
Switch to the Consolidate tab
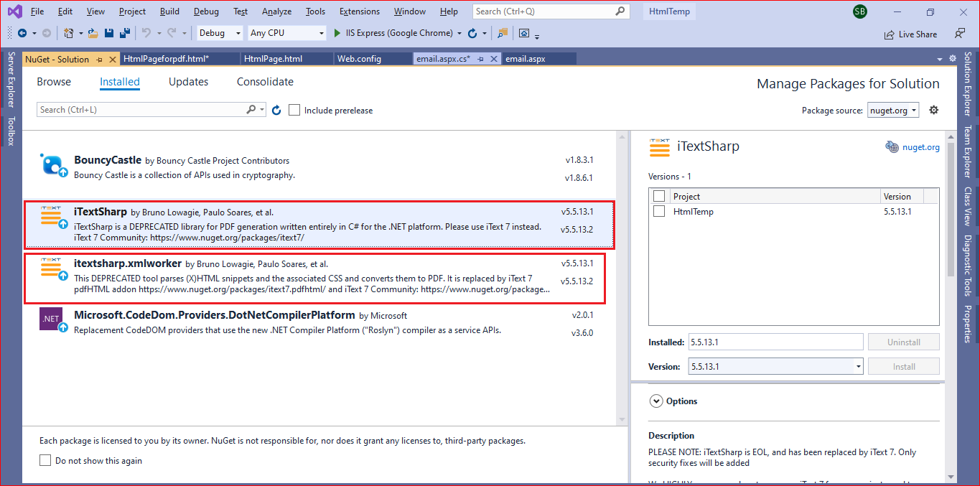tap(265, 82)
